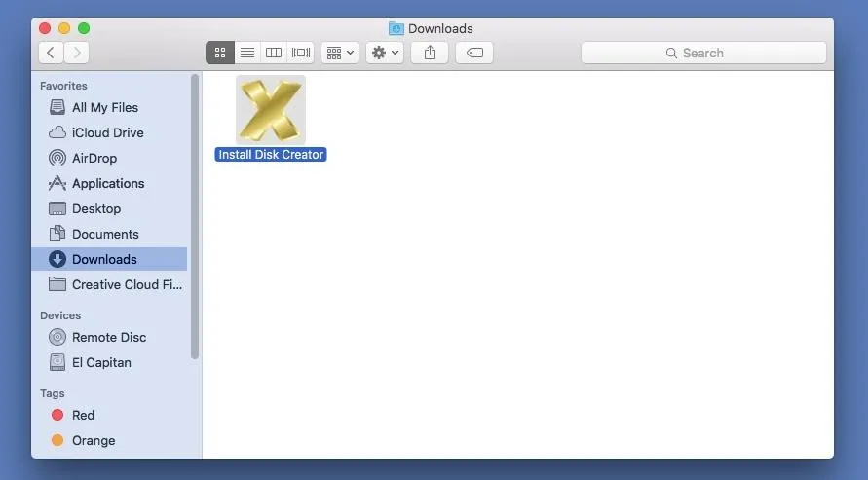Screen dimensions: 868x480
Task: Open the arrange items dropdown
Action: click(340, 53)
